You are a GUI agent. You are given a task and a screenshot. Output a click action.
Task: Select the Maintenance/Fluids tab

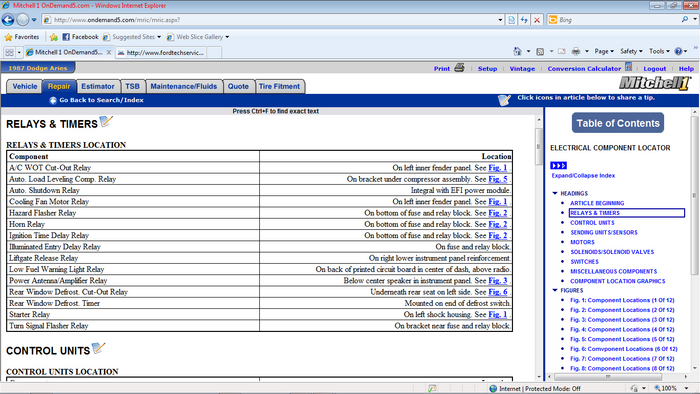coord(183,87)
